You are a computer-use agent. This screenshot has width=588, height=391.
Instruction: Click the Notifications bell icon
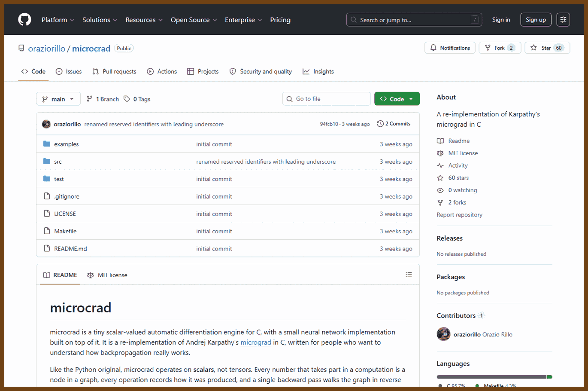(x=433, y=48)
